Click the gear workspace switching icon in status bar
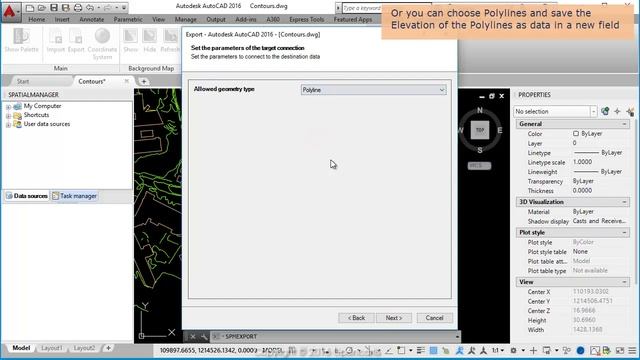Viewport: 640px width, 360px height. pos(513,350)
